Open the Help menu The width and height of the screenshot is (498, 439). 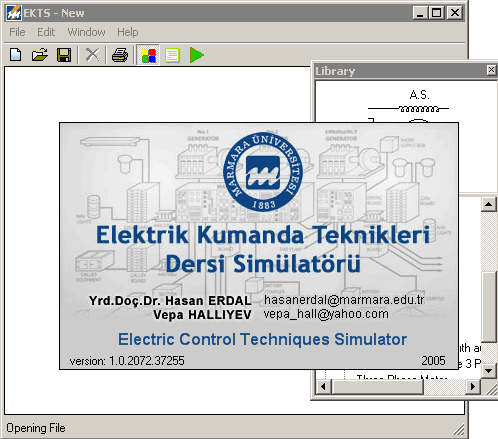coord(128,32)
